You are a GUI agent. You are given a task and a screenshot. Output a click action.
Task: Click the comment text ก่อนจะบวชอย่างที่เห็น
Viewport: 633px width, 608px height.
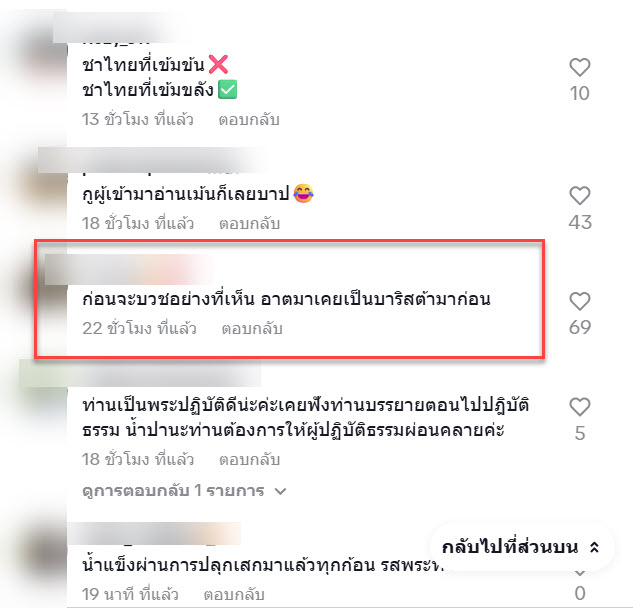(168, 300)
